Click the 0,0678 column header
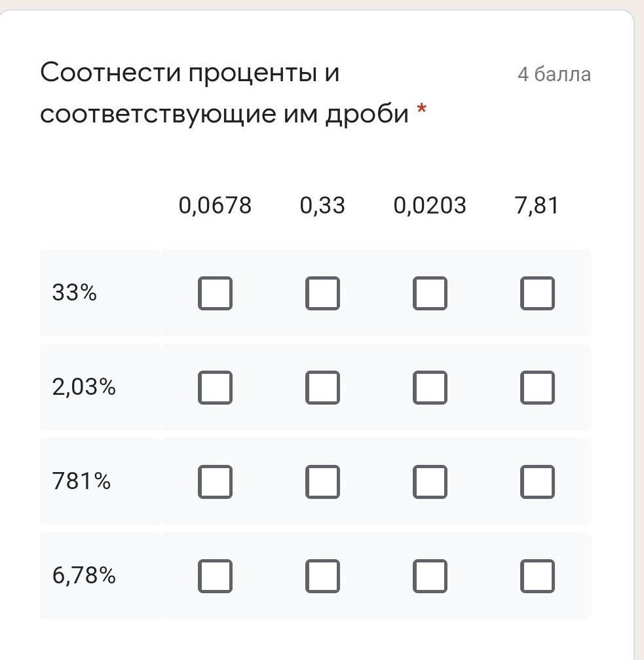The image size is (644, 660). pyautogui.click(x=215, y=206)
